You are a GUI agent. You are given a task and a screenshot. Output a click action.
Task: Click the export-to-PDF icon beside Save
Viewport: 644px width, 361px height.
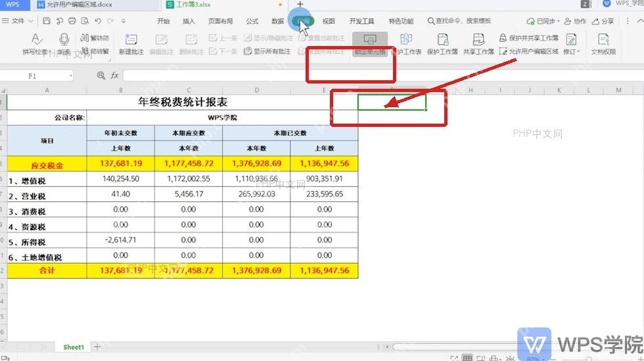click(x=60, y=21)
